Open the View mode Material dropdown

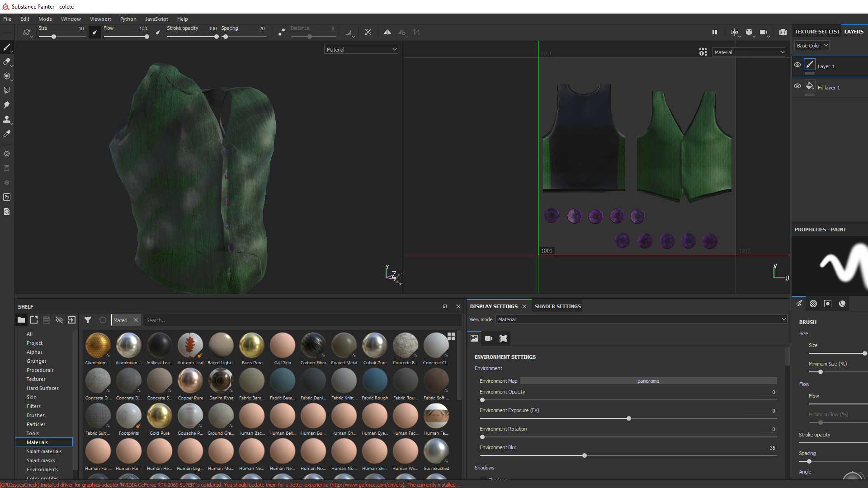tap(642, 319)
